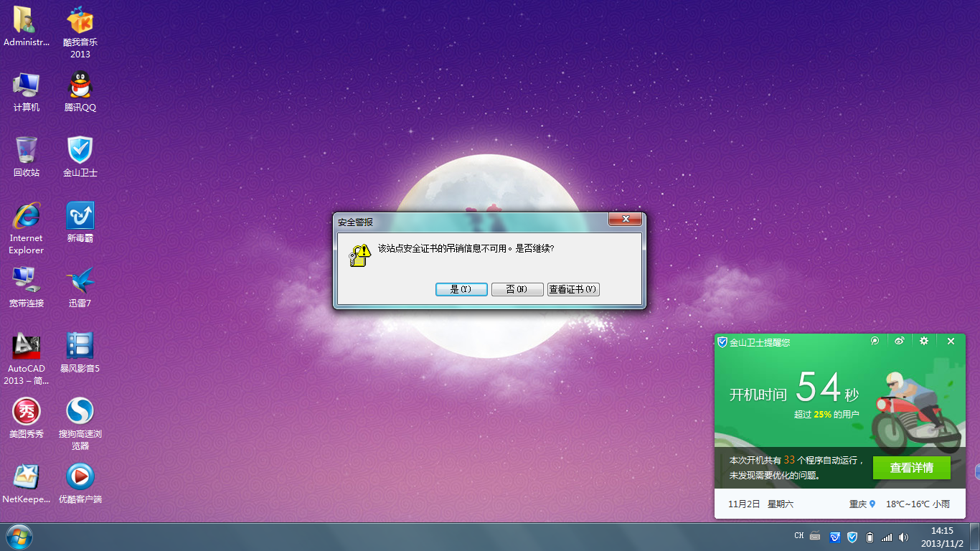Viewport: 980px width, 551px height.
Task: Close the 安全警报 dialog
Action: coord(625,220)
